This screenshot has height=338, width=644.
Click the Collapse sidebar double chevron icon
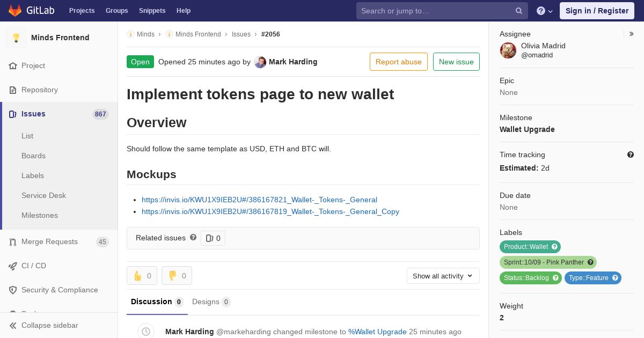tap(13, 326)
